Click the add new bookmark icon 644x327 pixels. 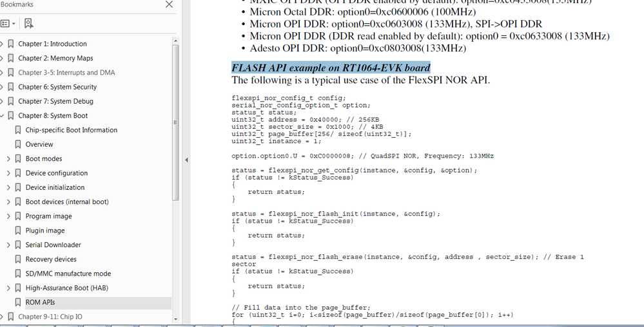pos(28,23)
